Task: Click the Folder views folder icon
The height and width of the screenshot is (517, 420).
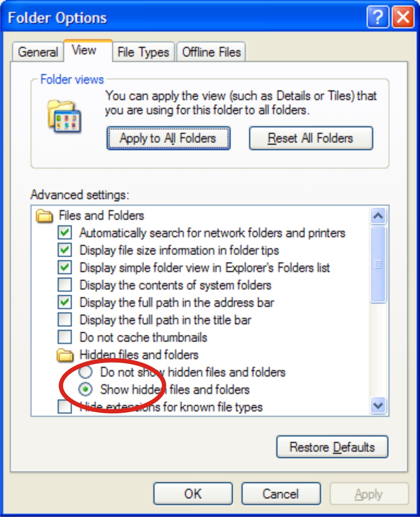Action: click(x=64, y=116)
